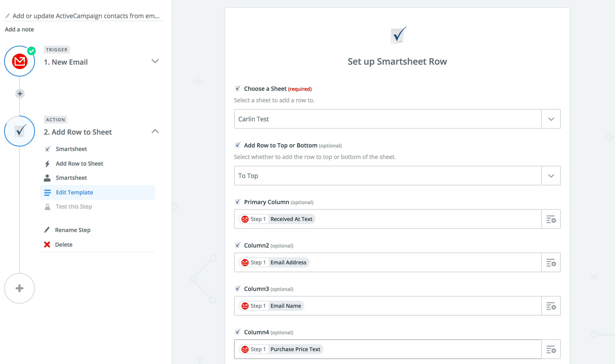The height and width of the screenshot is (364, 615).
Task: Open the New Email trigger app icon
Action: point(20,61)
